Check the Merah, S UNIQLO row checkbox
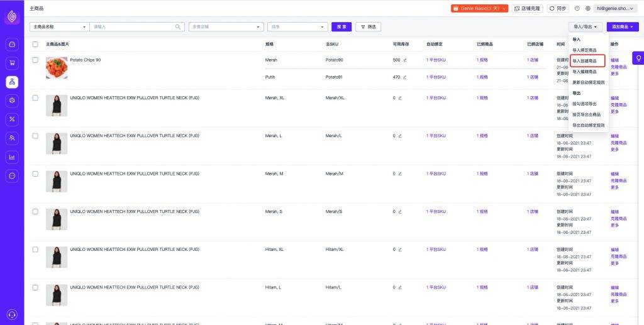 click(x=35, y=211)
